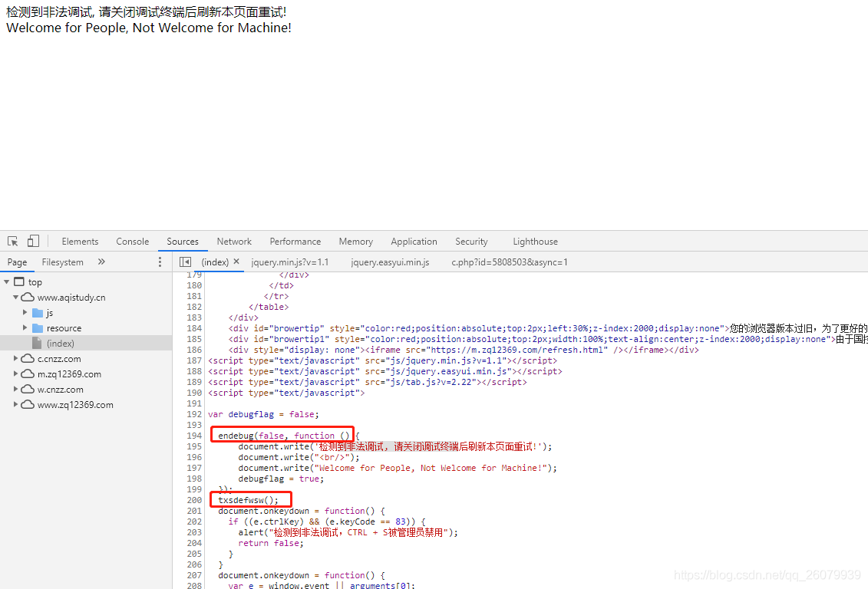Click line number 192 in gutter

194,414
